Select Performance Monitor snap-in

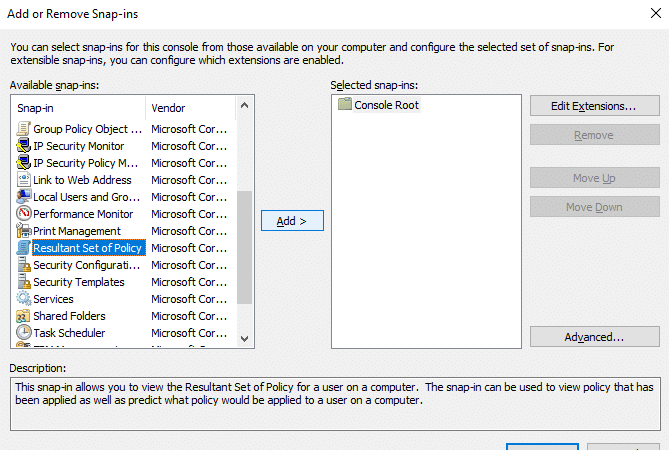pyautogui.click(x=83, y=214)
